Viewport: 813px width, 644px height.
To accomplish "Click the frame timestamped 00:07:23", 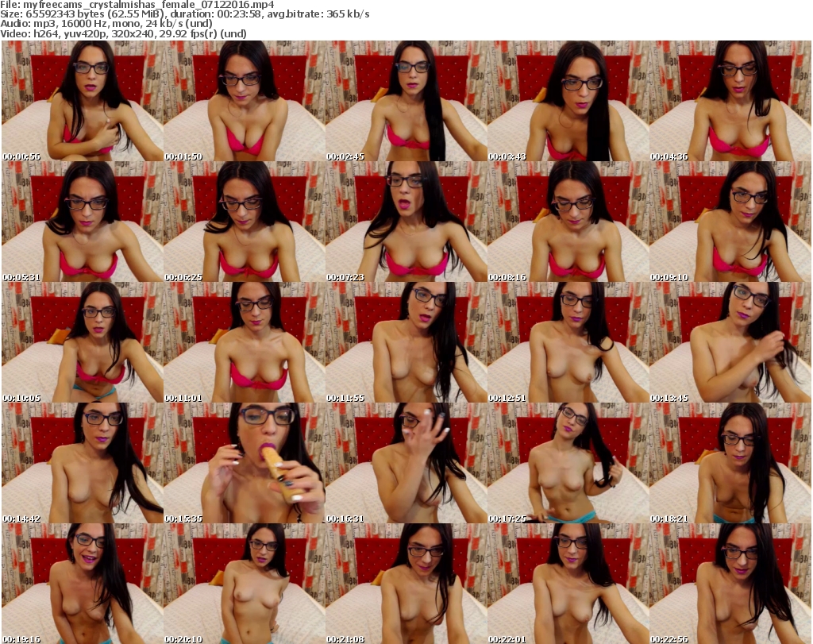I will 406,222.
